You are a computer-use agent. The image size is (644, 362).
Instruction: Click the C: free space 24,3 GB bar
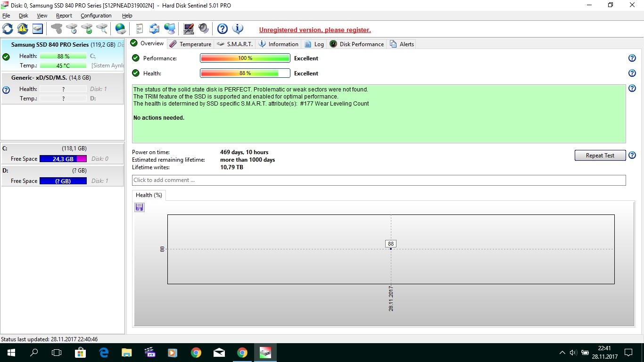tap(63, 159)
